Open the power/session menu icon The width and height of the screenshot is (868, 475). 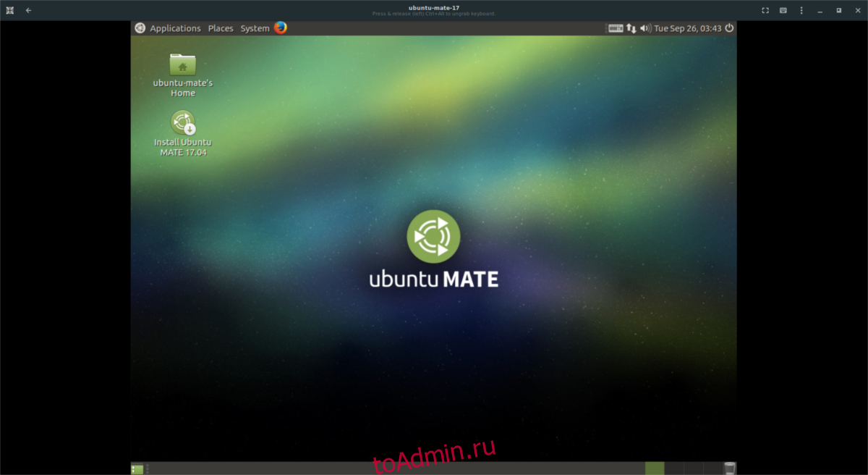click(729, 28)
